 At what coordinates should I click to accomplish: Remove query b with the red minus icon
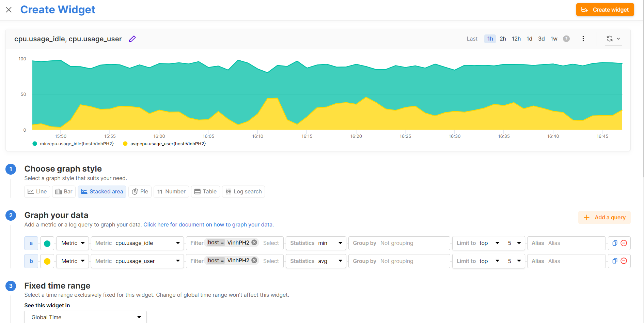point(624,261)
